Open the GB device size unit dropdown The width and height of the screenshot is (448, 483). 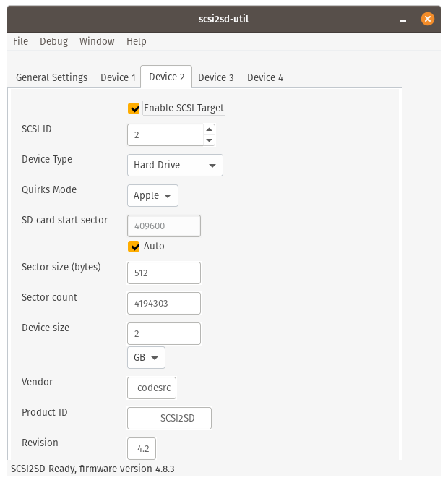146,358
